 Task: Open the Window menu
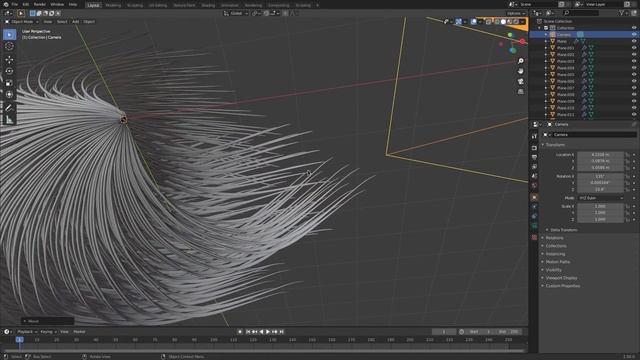point(57,4)
